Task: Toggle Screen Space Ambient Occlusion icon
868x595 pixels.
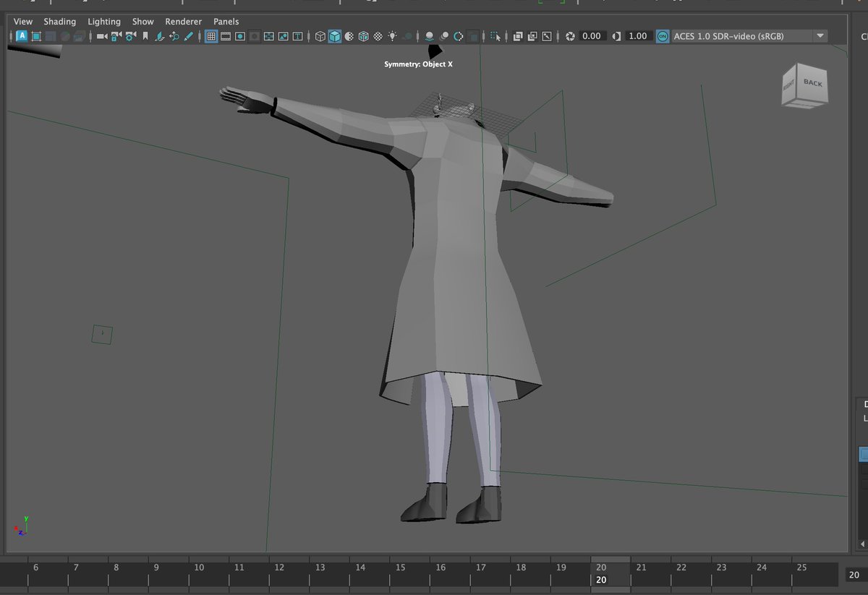Action: pos(430,35)
